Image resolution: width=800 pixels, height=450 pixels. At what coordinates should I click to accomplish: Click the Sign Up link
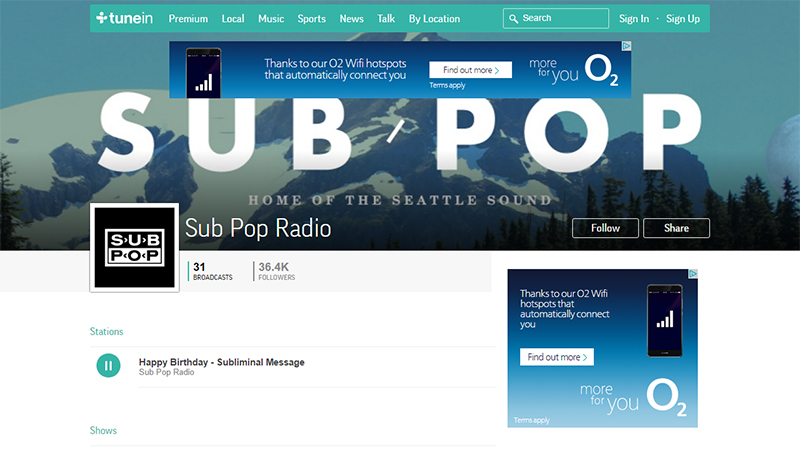[683, 19]
